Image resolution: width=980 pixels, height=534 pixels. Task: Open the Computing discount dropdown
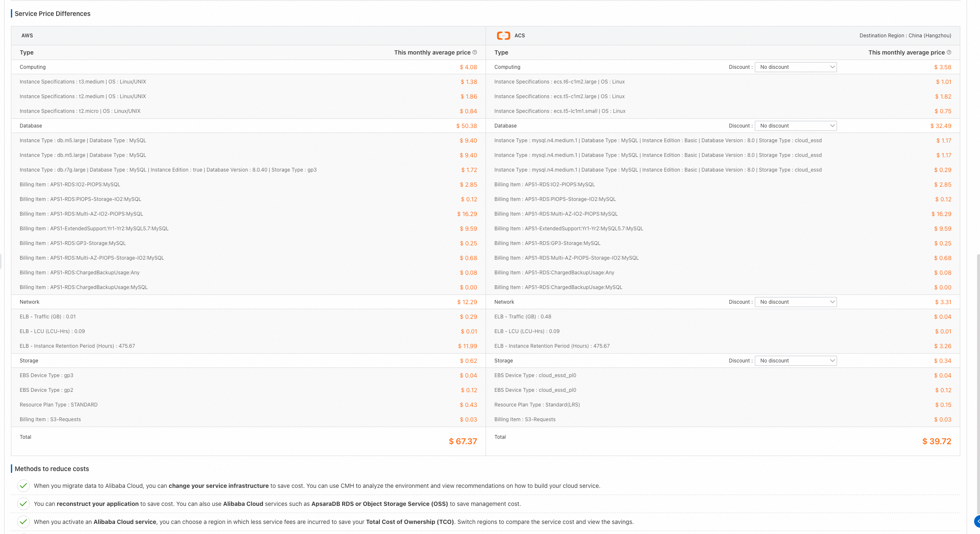[x=795, y=67]
